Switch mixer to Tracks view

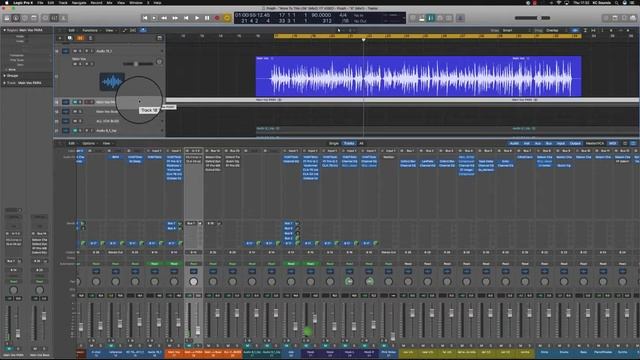point(349,143)
